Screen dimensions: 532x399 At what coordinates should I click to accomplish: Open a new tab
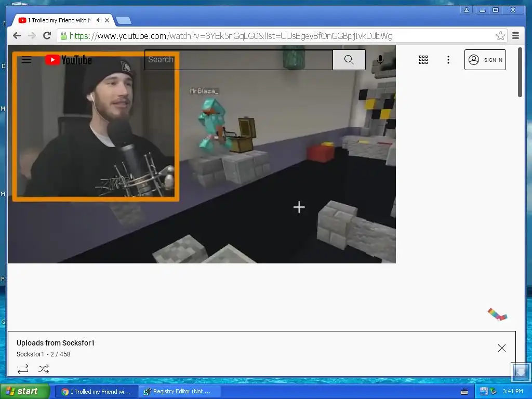[124, 20]
